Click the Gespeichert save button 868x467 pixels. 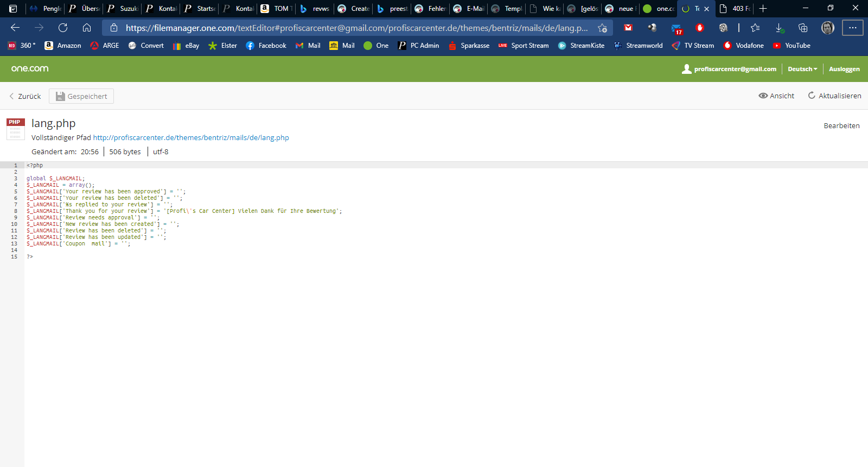click(x=81, y=96)
